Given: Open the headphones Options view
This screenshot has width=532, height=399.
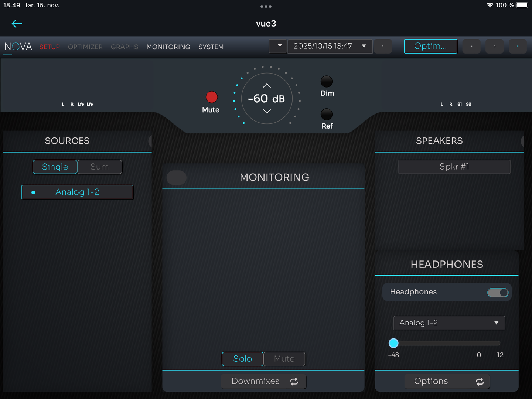Looking at the screenshot, I should coord(447,381).
